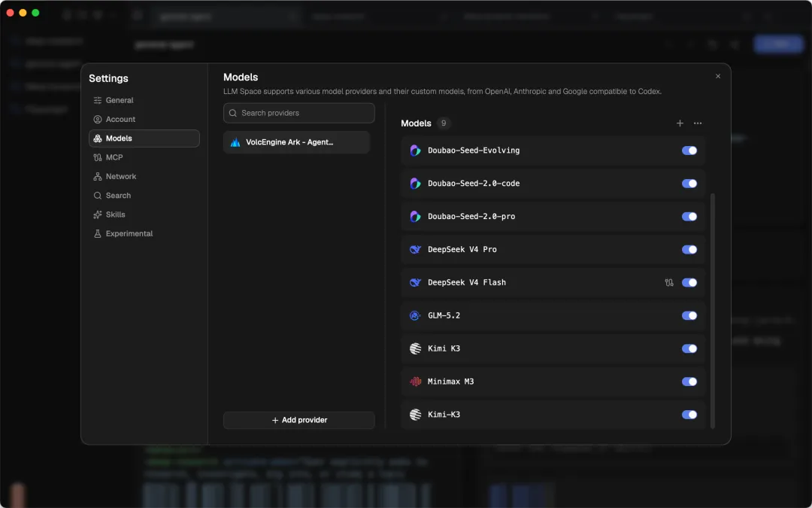The height and width of the screenshot is (508, 812).
Task: Click the search magnifier icon in providers field
Action: pyautogui.click(x=233, y=113)
